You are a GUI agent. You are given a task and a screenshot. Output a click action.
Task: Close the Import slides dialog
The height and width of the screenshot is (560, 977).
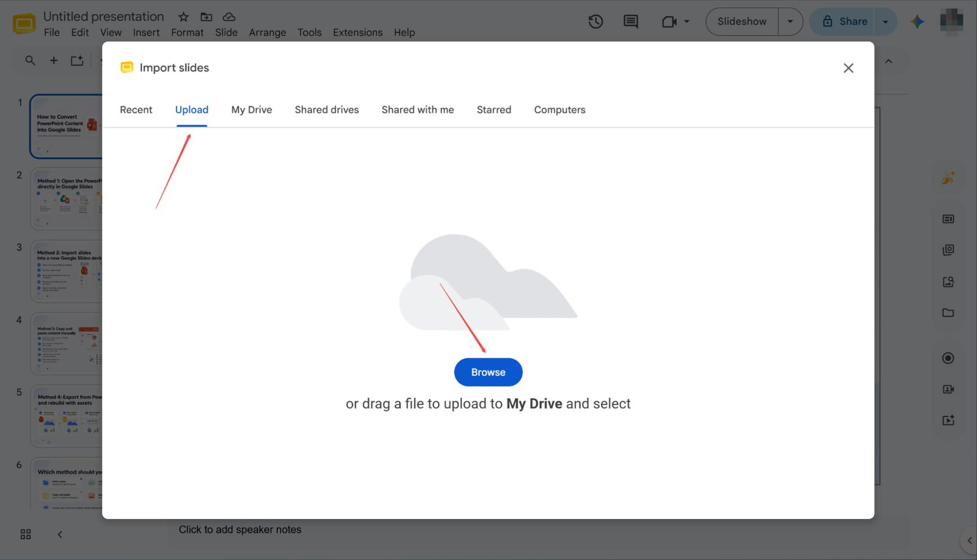click(848, 68)
